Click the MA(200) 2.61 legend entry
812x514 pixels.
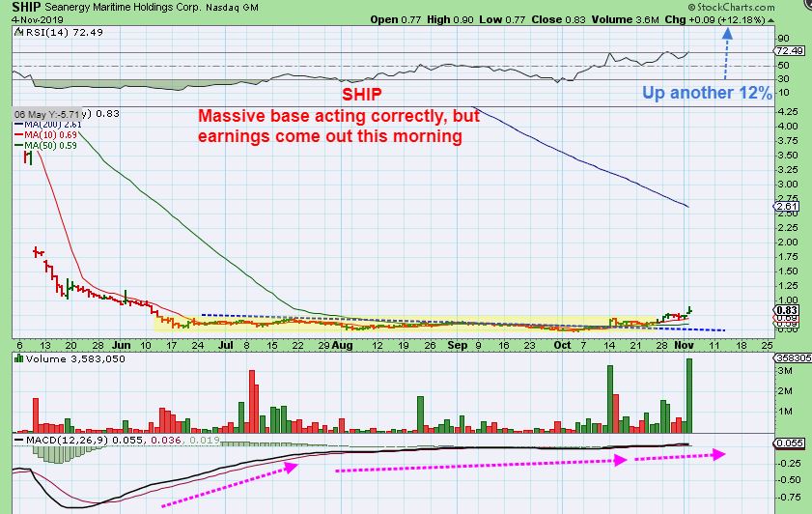(x=48, y=125)
